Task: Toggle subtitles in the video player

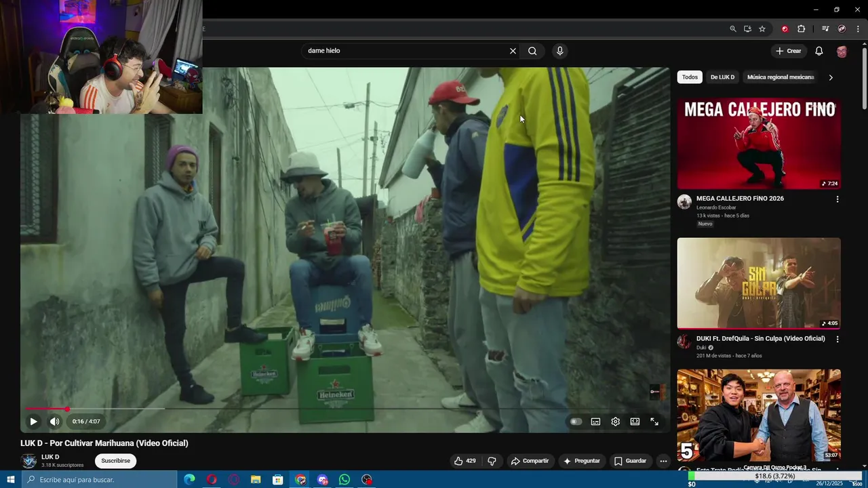Action: click(x=595, y=422)
